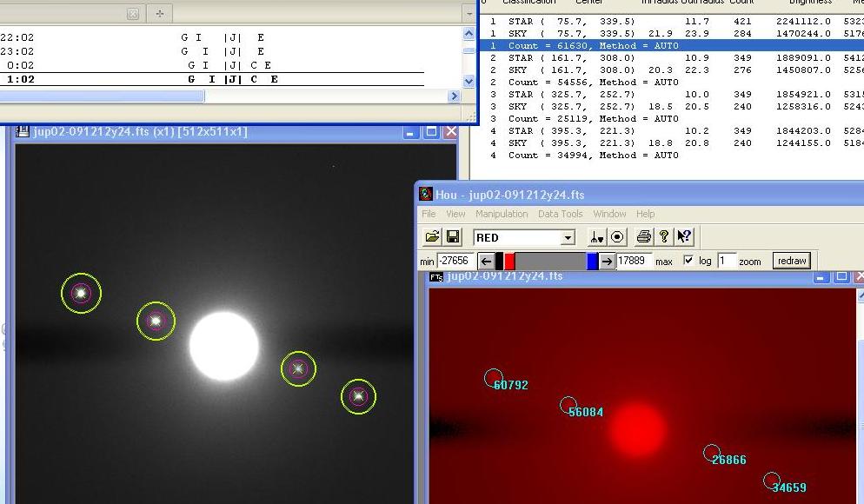Open the Data Tools menu
This screenshot has width=864, height=504.
(x=560, y=214)
